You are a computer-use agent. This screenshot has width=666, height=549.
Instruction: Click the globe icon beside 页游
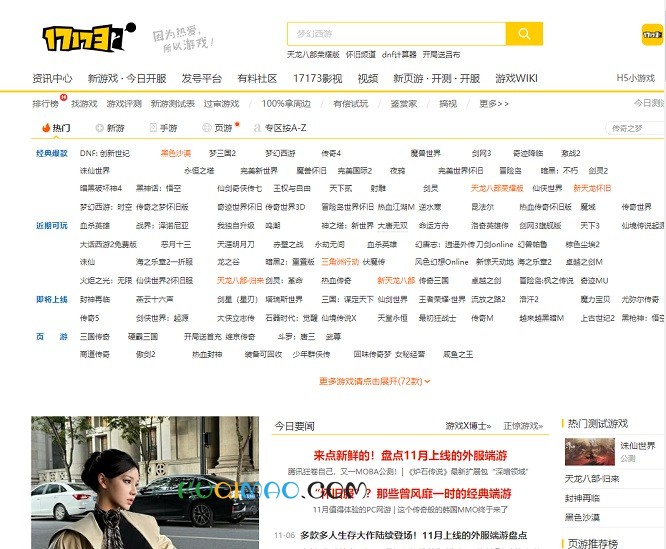click(206, 128)
